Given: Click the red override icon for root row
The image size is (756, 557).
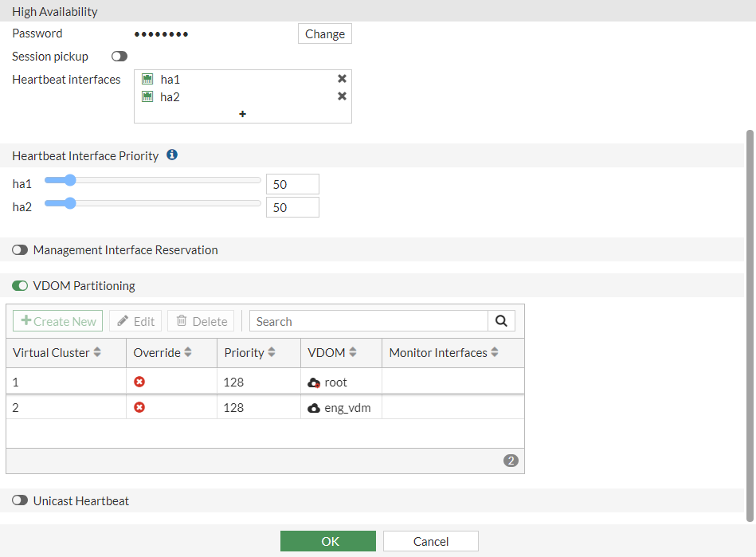Looking at the screenshot, I should (x=139, y=382).
